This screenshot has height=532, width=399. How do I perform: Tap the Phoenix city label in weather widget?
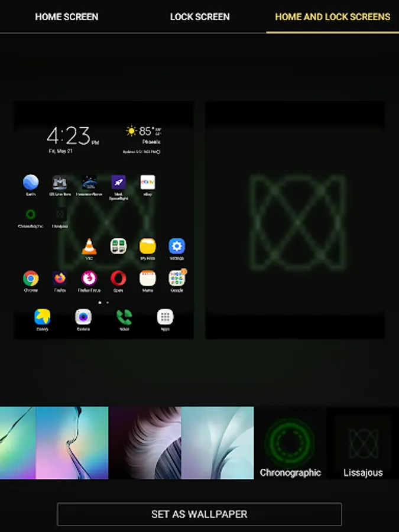[x=151, y=141]
